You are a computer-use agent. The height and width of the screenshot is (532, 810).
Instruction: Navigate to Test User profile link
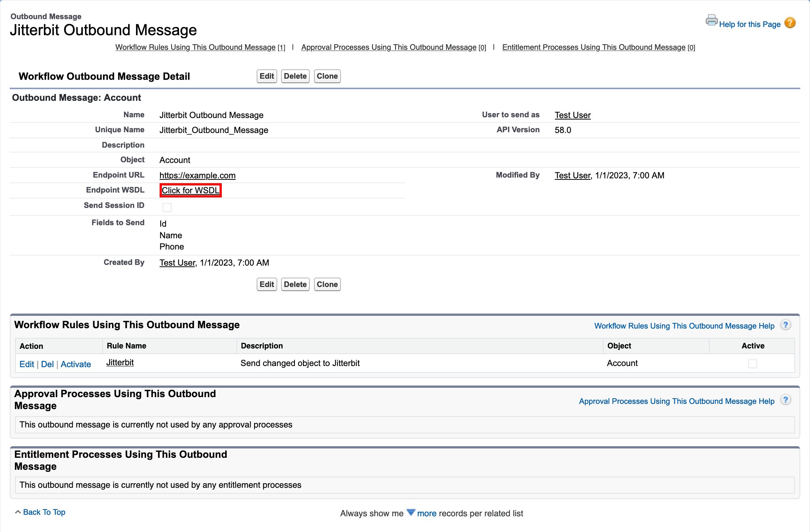pyautogui.click(x=573, y=114)
